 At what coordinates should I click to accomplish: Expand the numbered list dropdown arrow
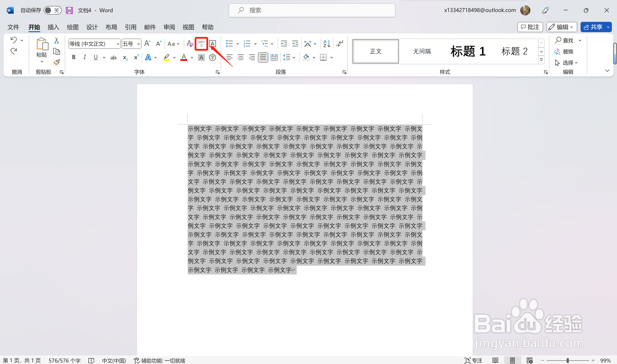(x=255, y=44)
